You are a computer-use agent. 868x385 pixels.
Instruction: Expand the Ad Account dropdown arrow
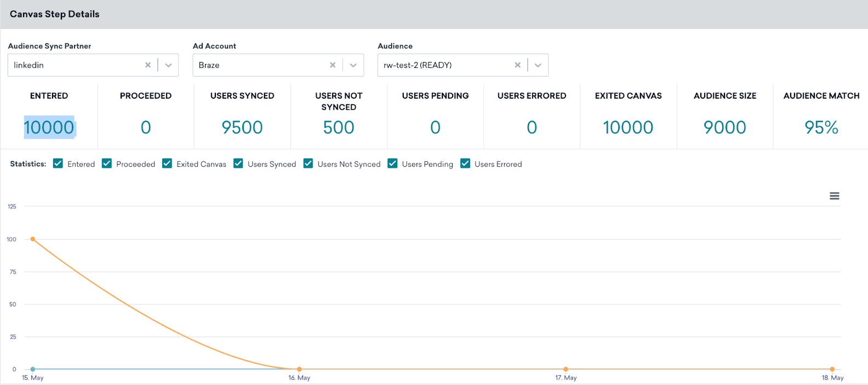pos(353,65)
